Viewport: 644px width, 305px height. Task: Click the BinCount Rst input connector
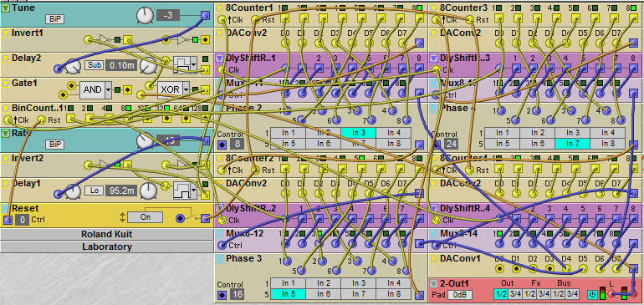coord(42,119)
